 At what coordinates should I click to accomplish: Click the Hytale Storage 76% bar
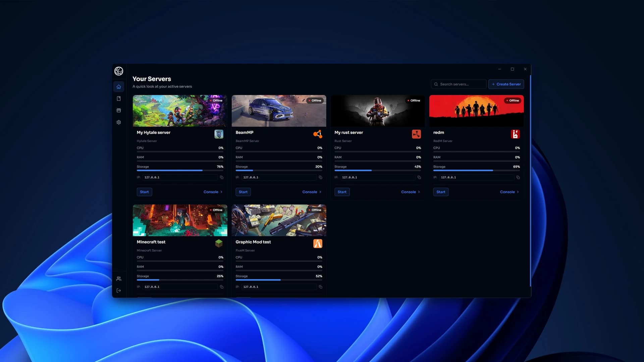pos(180,171)
